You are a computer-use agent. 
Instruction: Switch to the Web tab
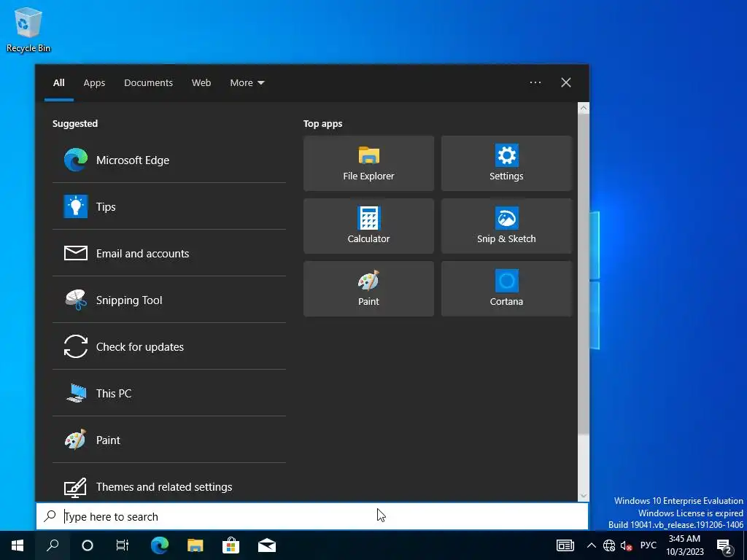(201, 83)
